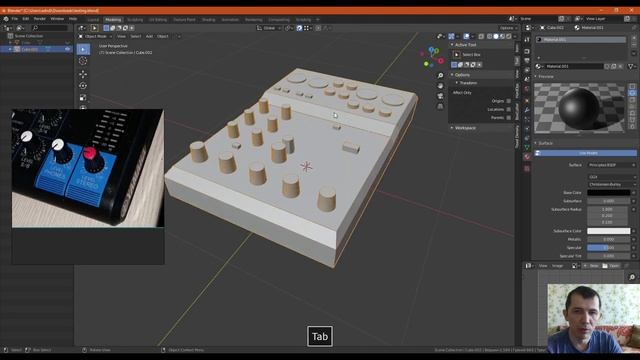Select the Move tool in viewport toolbar
Image resolution: width=640 pixels, height=360 pixels.
pos(83,74)
